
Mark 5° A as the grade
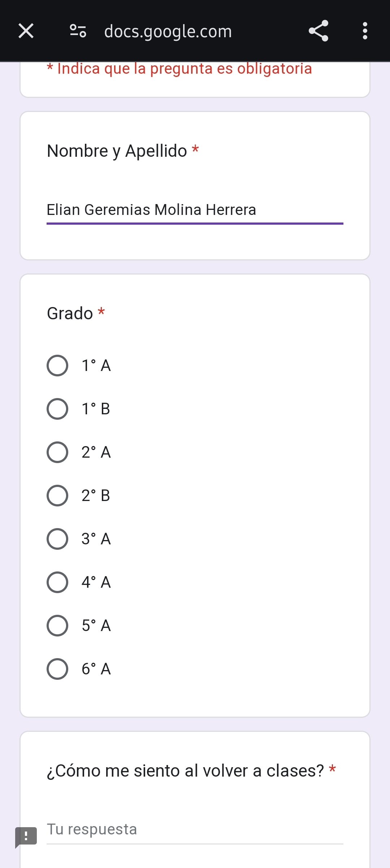pos(57,626)
